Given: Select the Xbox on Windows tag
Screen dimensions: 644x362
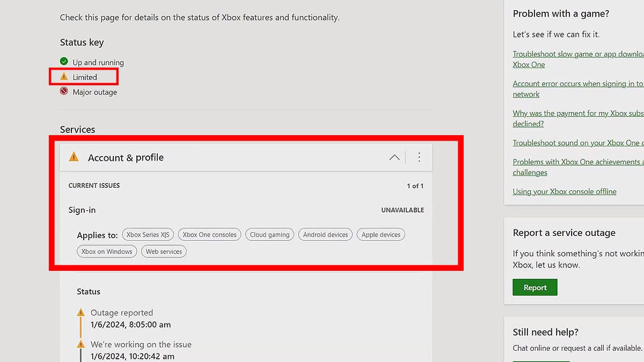Looking at the screenshot, I should point(107,252).
